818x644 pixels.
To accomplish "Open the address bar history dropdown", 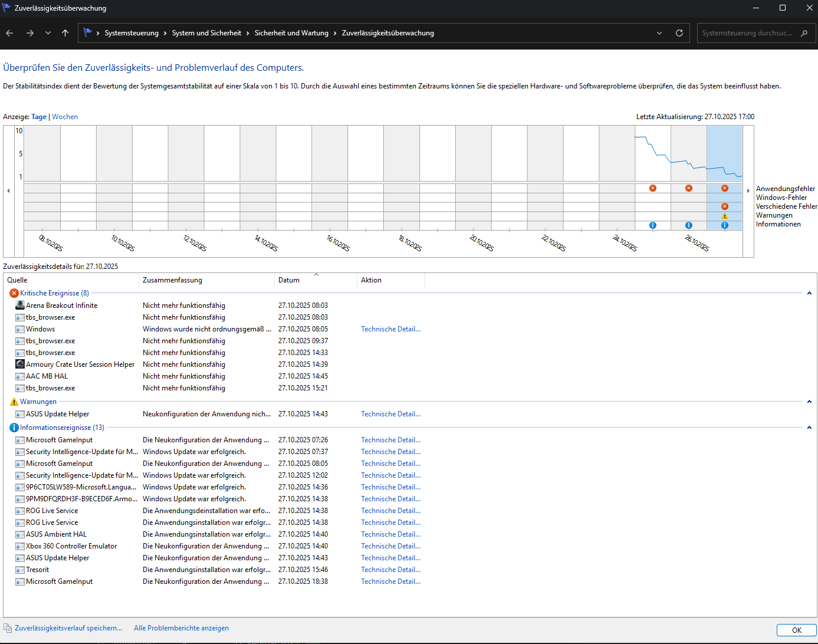I will [659, 33].
